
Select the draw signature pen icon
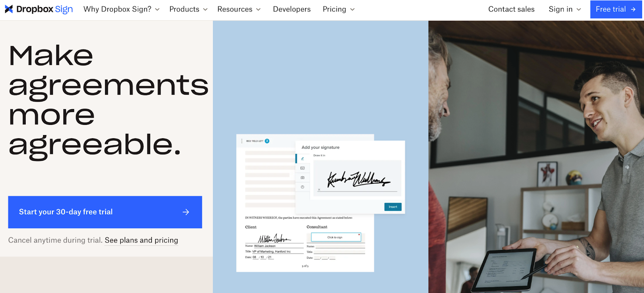tap(302, 158)
